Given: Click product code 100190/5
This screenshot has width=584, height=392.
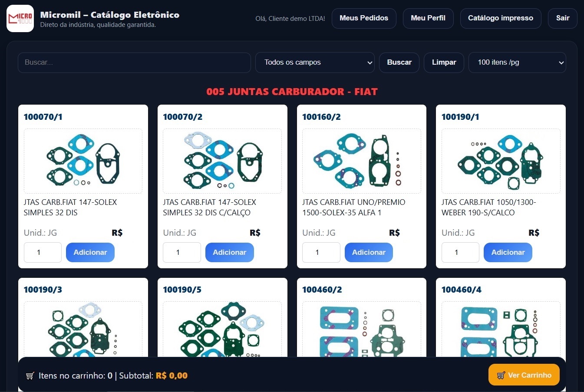Looking at the screenshot, I should point(182,290).
